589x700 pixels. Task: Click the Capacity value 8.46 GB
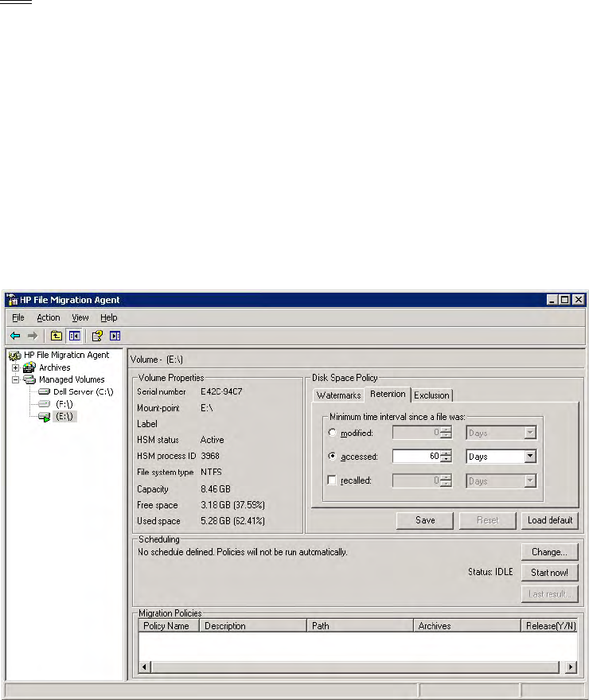216,489
